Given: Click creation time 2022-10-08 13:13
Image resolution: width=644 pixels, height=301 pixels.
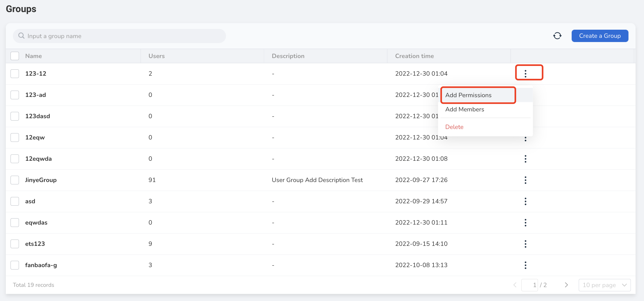Looking at the screenshot, I should (421, 265).
